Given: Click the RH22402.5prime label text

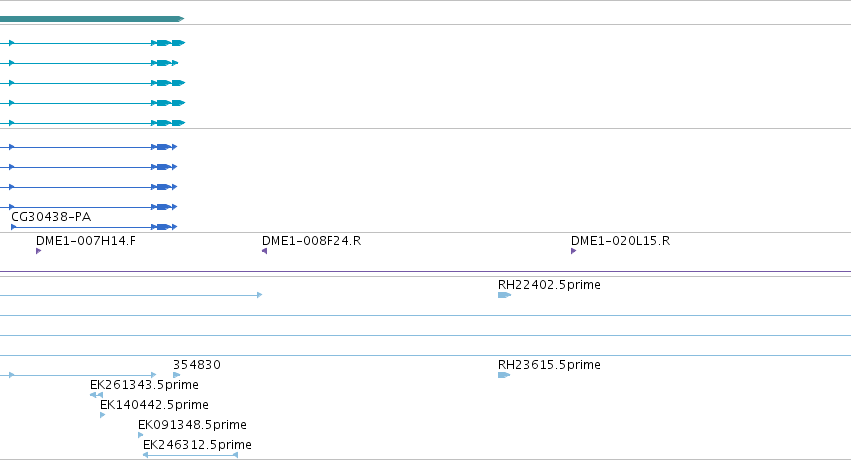Looking at the screenshot, I should tap(549, 285).
